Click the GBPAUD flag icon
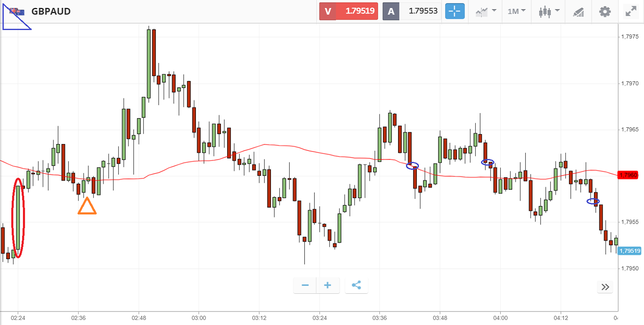The width and height of the screenshot is (644, 325). click(x=17, y=11)
